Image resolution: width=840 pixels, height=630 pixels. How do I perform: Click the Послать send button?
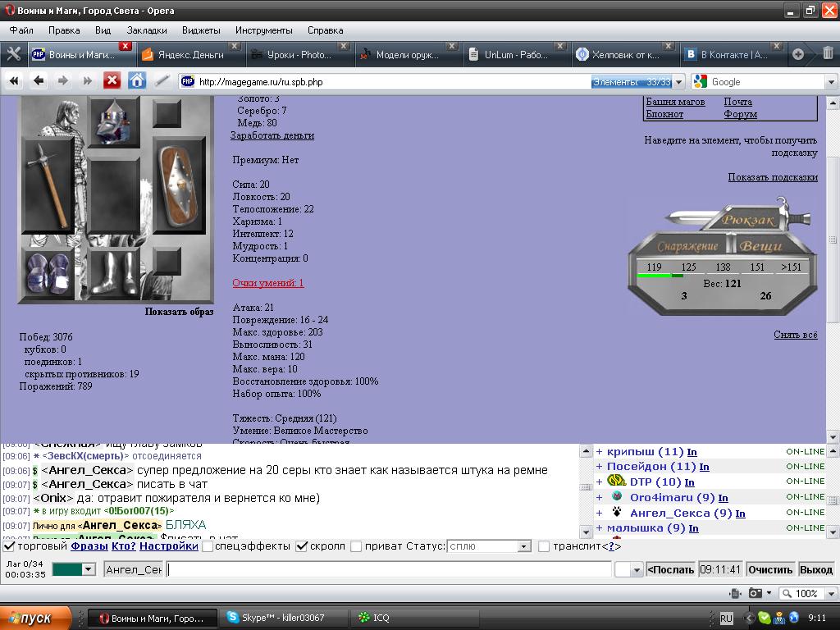(671, 569)
